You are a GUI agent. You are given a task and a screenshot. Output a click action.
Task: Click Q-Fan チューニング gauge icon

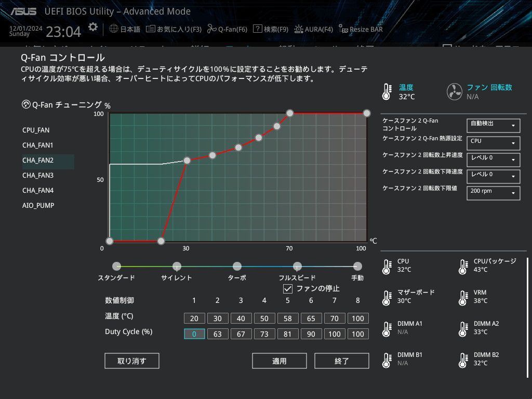26,104
